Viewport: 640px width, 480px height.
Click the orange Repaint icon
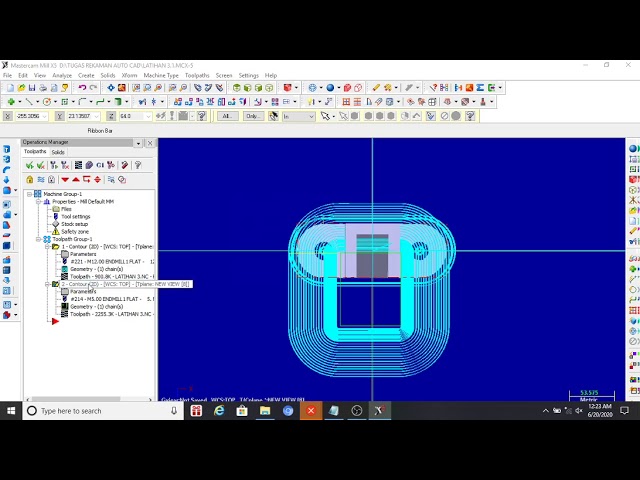[122, 88]
